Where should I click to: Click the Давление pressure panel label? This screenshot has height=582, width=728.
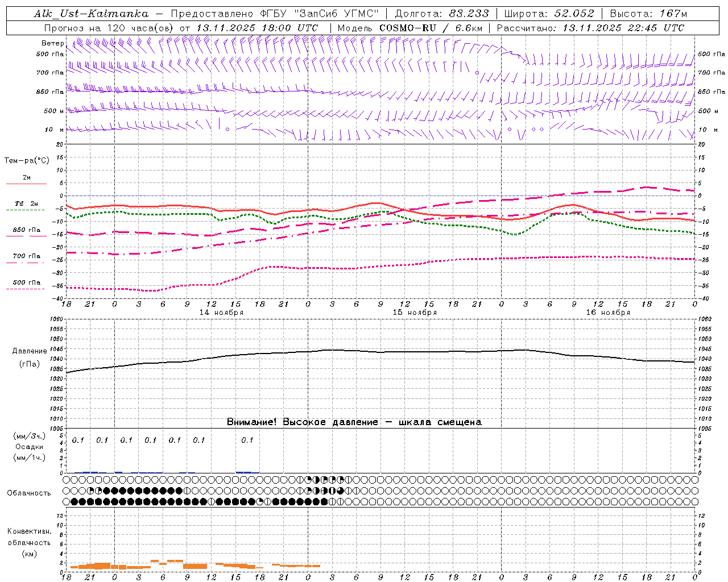(x=30, y=351)
